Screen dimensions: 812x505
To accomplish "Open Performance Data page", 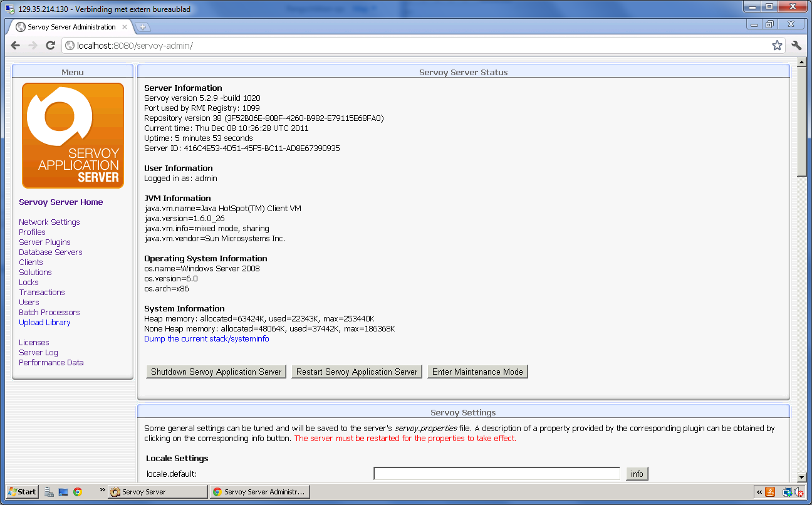I will tap(51, 362).
